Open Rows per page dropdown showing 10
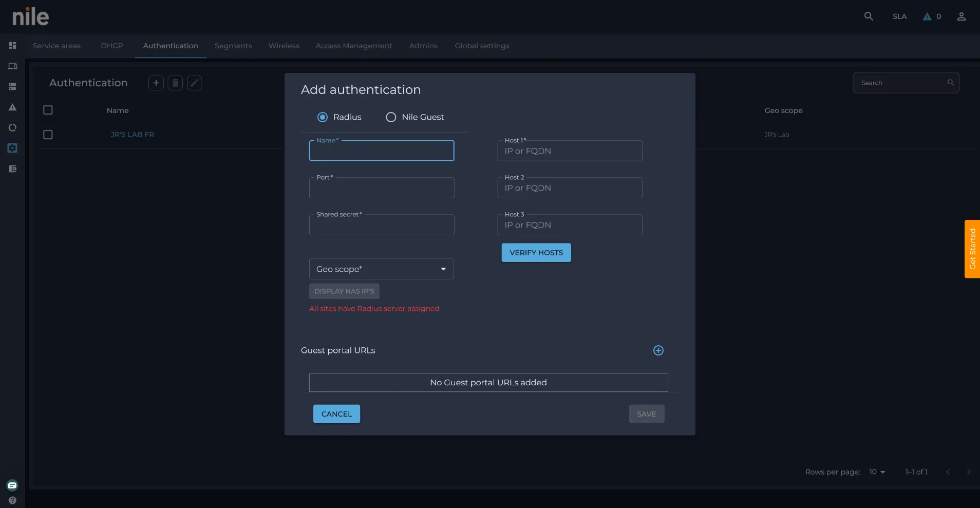The image size is (980, 508). pos(877,472)
